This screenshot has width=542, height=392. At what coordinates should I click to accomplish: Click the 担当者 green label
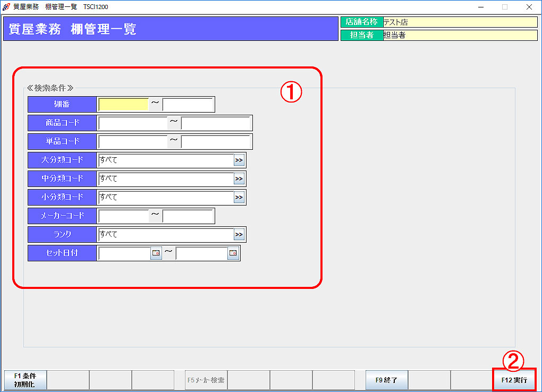click(x=362, y=35)
